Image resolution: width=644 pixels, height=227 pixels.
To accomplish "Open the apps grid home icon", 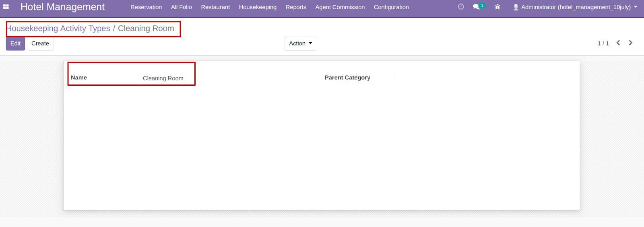I will click(x=6, y=7).
